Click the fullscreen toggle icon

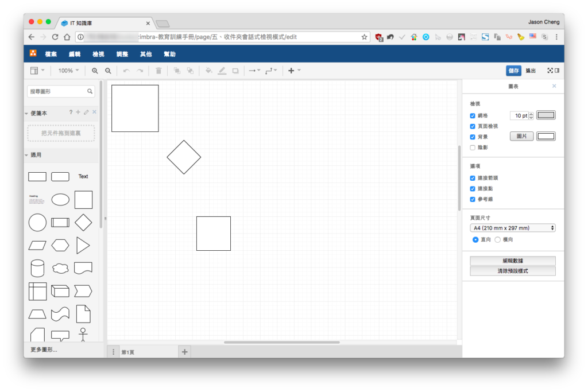(x=550, y=71)
